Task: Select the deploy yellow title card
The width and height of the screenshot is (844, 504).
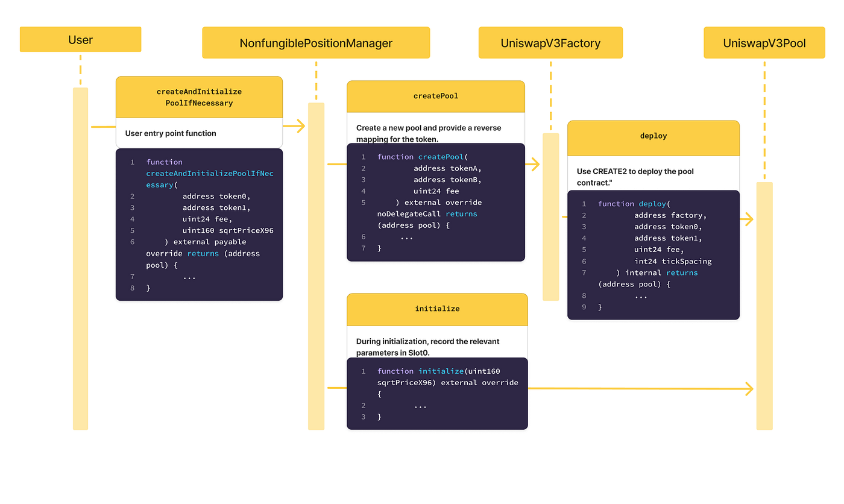Action: 653,138
